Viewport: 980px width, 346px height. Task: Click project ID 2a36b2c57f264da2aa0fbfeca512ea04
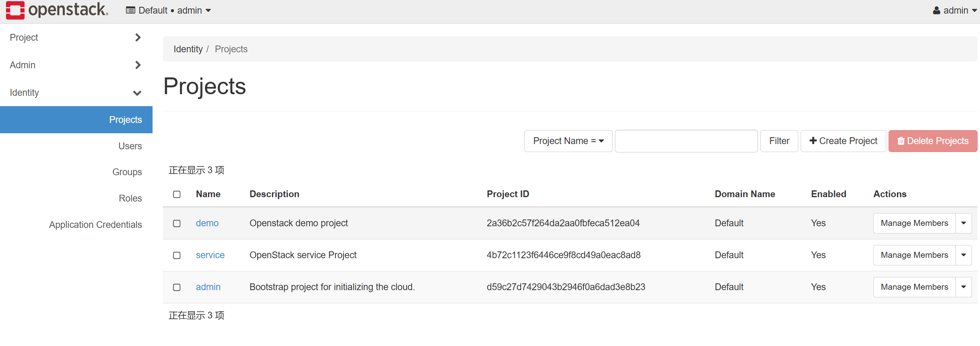pyautogui.click(x=563, y=223)
